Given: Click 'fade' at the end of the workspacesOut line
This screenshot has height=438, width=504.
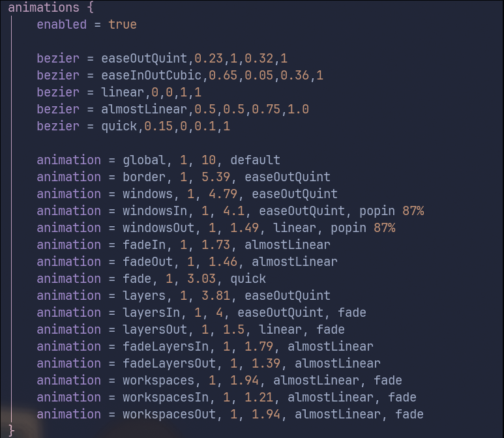Looking at the screenshot, I should click(409, 415).
